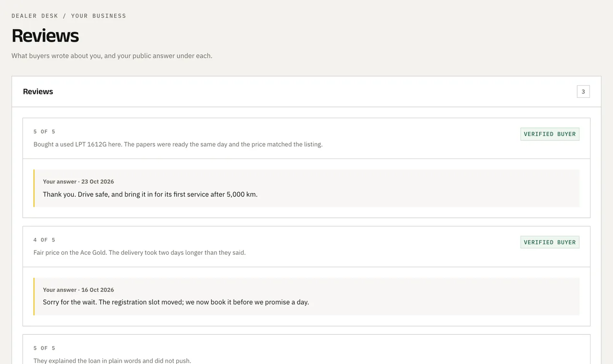Click Verified Buyer badge on the LPT 1612G review
The image size is (613, 364).
pos(550,134)
